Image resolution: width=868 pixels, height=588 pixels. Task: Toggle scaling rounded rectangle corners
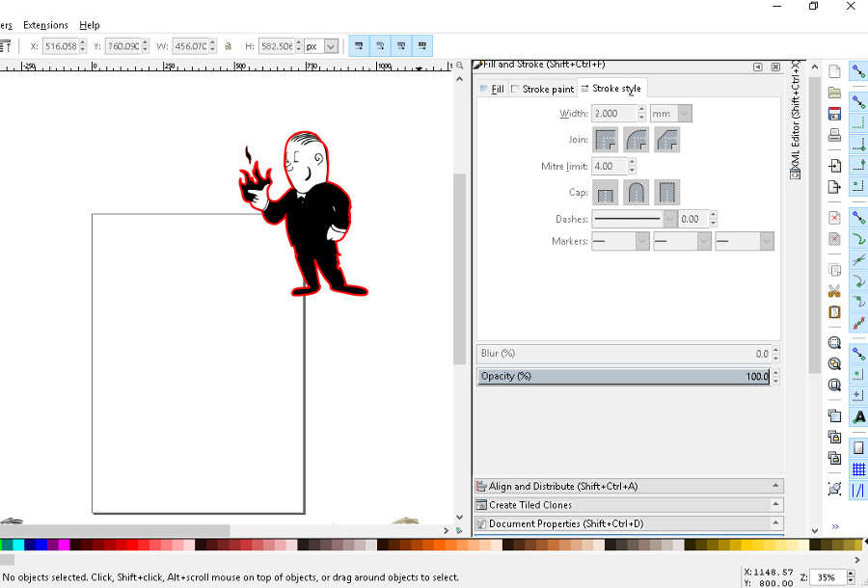coord(380,46)
